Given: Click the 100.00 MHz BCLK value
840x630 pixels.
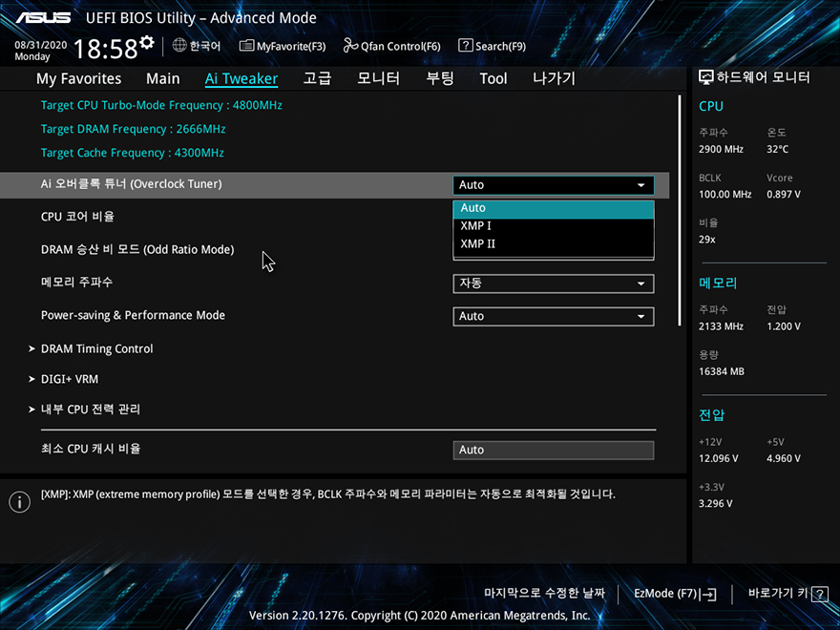Looking at the screenshot, I should coord(724,195).
